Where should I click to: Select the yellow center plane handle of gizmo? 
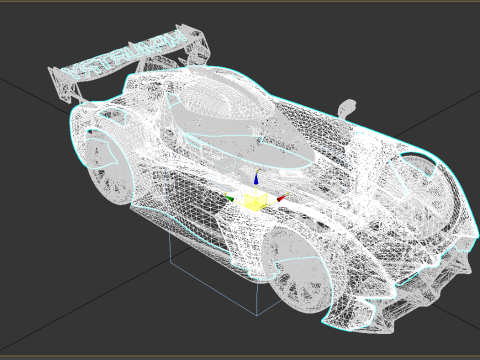tap(256, 202)
